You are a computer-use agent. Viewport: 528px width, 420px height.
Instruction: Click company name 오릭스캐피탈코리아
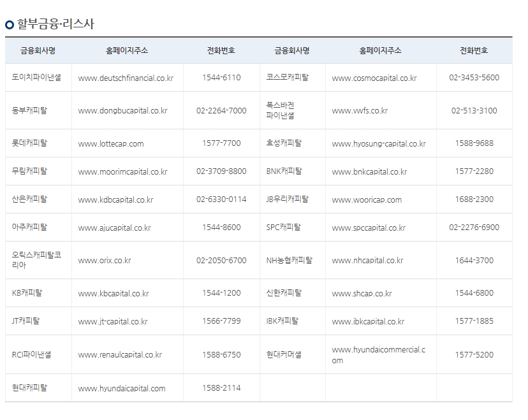(x=36, y=260)
